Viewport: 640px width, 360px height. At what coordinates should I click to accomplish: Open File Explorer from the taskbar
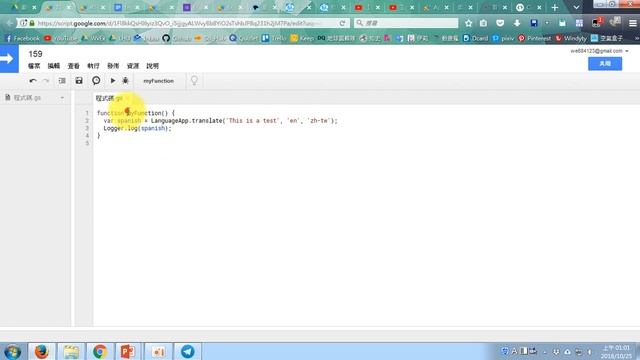pyautogui.click(x=71, y=351)
